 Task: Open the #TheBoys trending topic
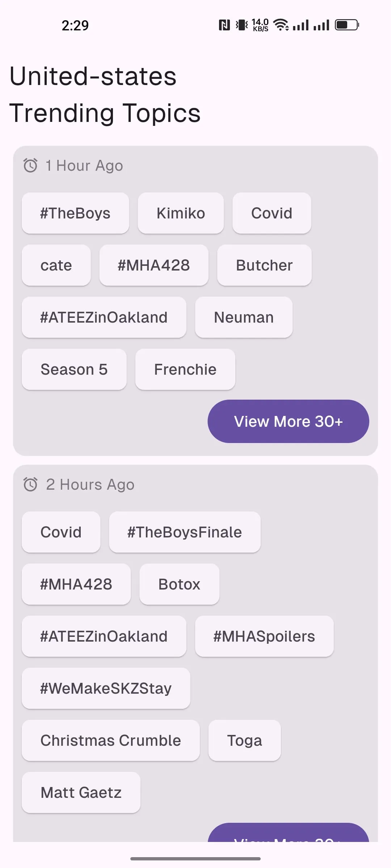(x=75, y=213)
